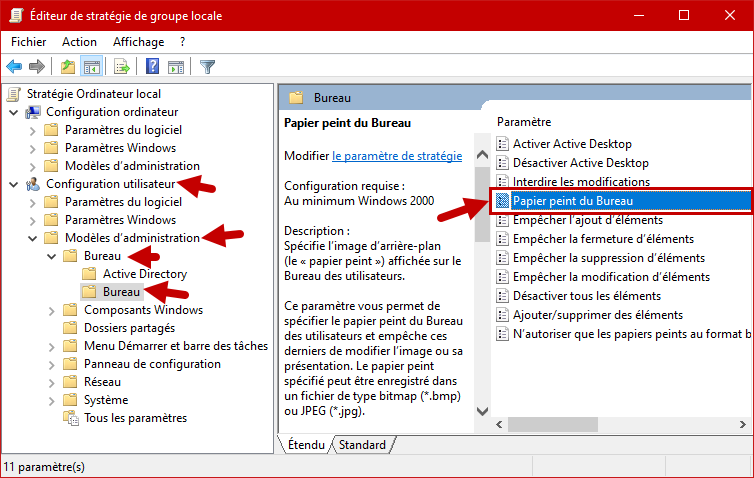Click the policy icon beside Désactiver Active Desktop
The image size is (754, 478).
[503, 163]
